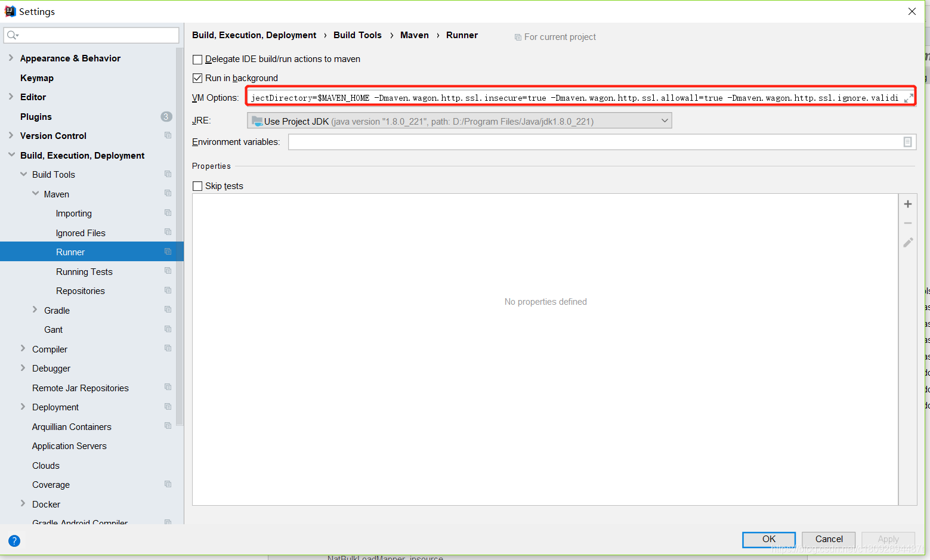The height and width of the screenshot is (560, 930).
Task: Click Cancel button
Action: tap(829, 539)
